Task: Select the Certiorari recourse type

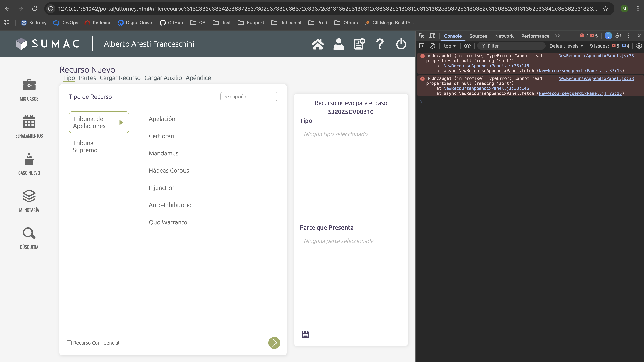Action: tap(161, 136)
